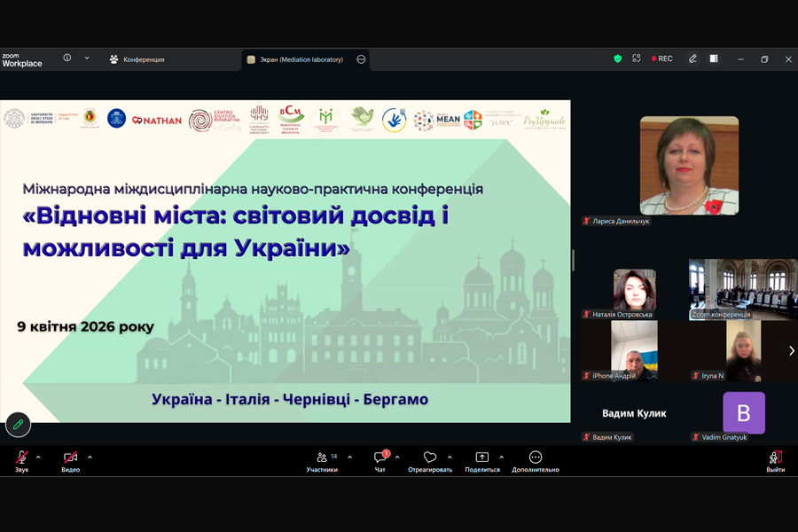798x532 pixels.
Task: Click muted mic icon by Лариса Данильчук
Action: pos(586,221)
